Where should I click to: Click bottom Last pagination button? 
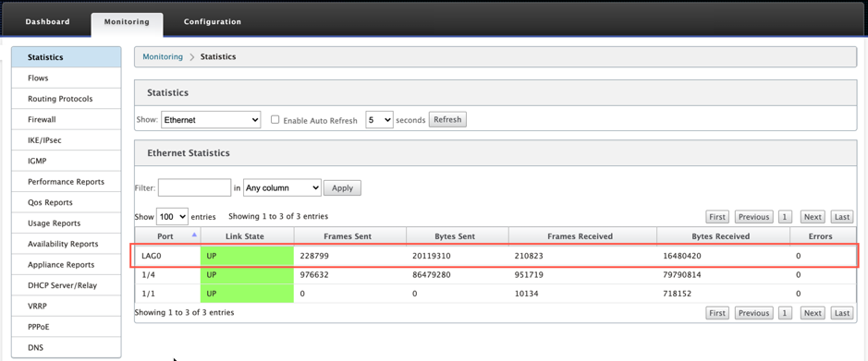coord(842,313)
